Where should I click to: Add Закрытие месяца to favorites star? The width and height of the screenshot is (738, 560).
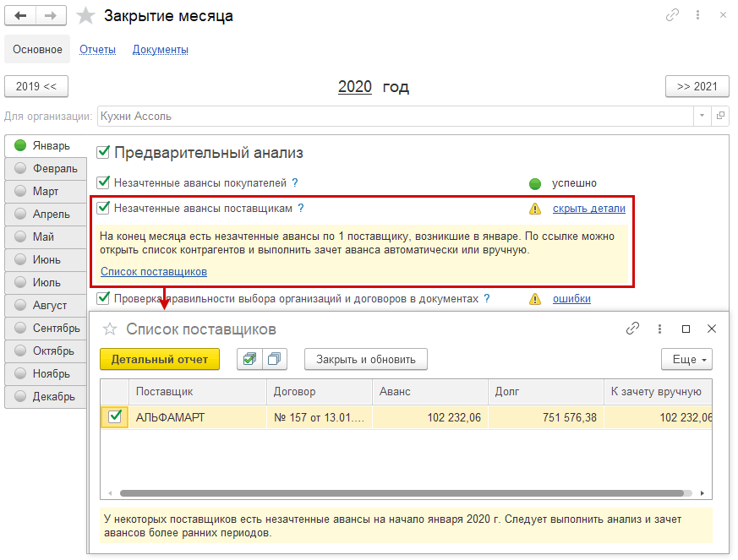pyautogui.click(x=85, y=16)
